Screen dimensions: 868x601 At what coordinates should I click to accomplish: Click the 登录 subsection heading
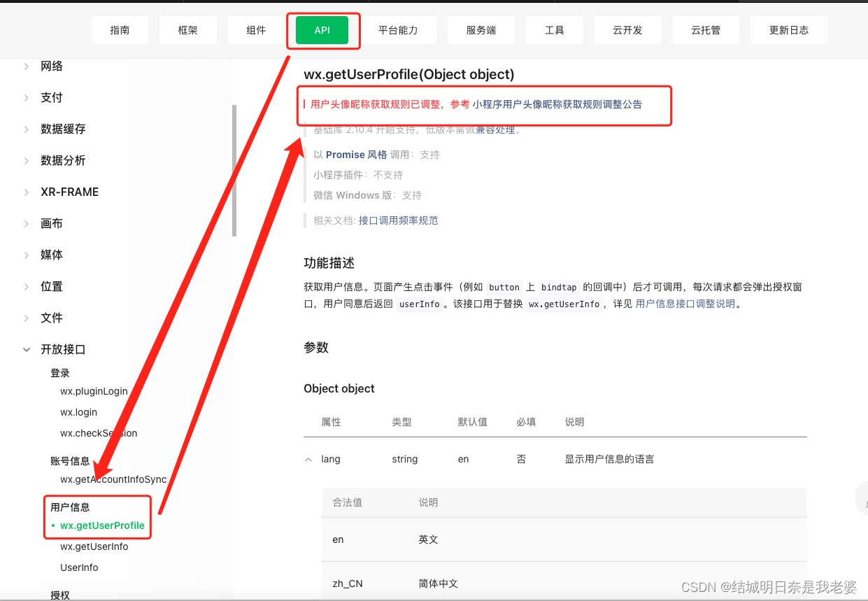coord(60,373)
